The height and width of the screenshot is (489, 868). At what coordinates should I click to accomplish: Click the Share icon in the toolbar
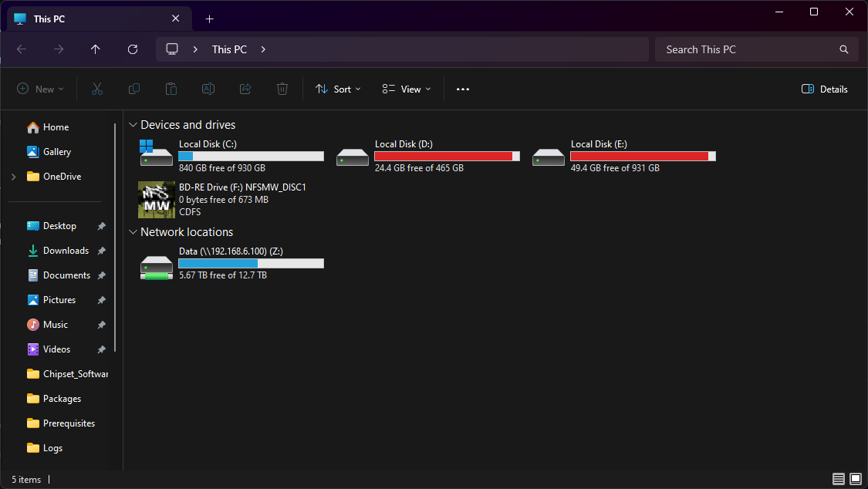click(x=245, y=89)
